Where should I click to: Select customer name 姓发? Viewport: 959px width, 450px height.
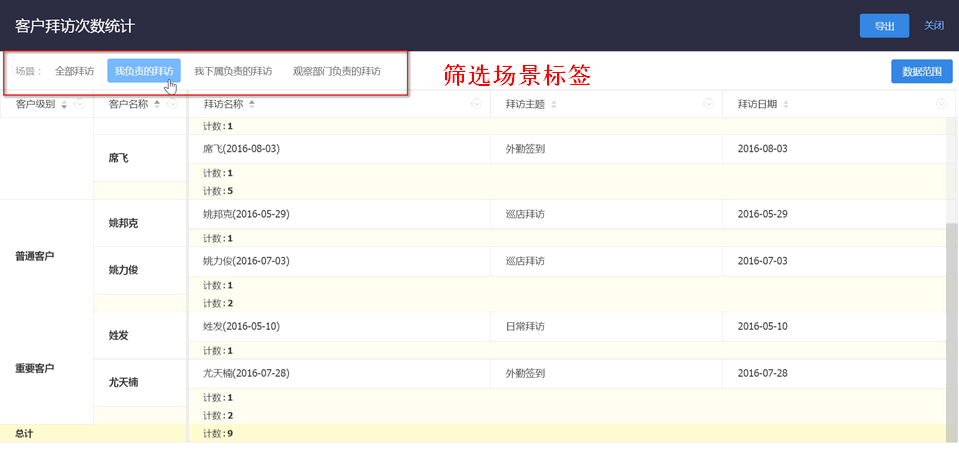coord(119,336)
